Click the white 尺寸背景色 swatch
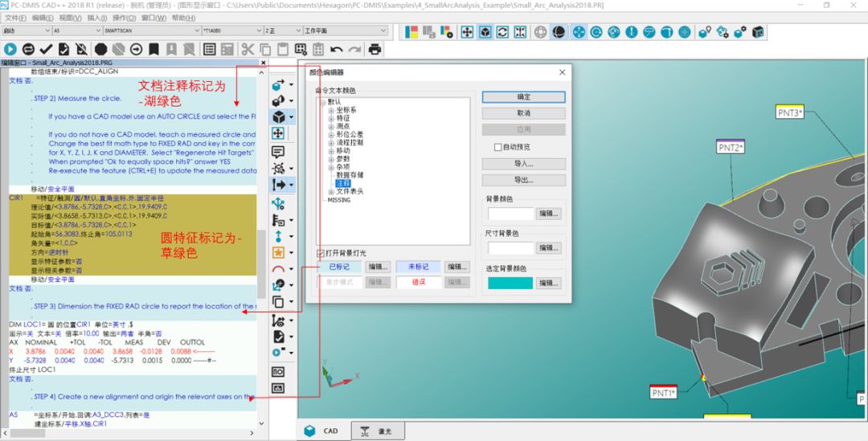Screen dimensions: 868x441 510,248
